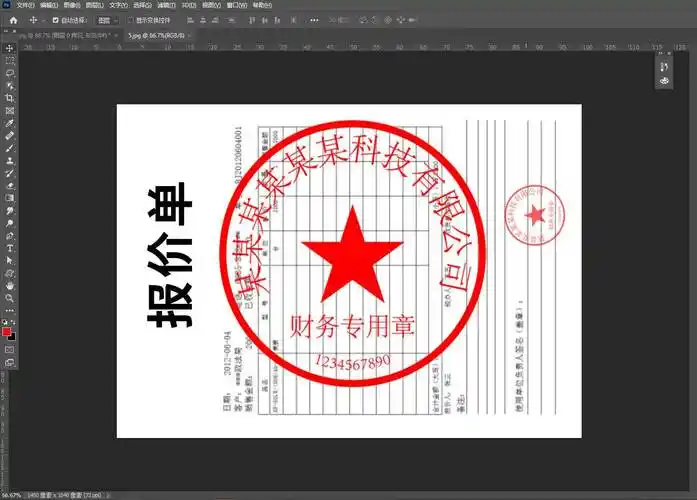Open the lower collapsed panel icon on right dock
The width and height of the screenshot is (697, 500).
coord(664,81)
